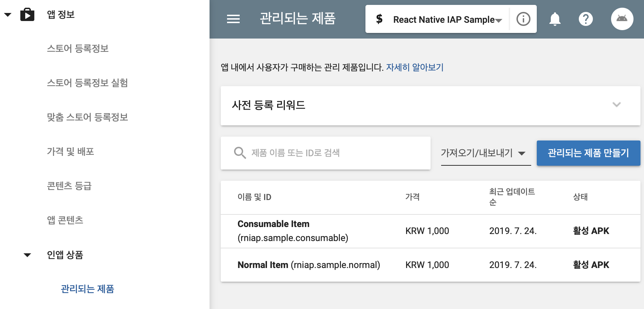644x309 pixels.
Task: Collapse the 앱 정보 section arrow
Action: point(8,15)
